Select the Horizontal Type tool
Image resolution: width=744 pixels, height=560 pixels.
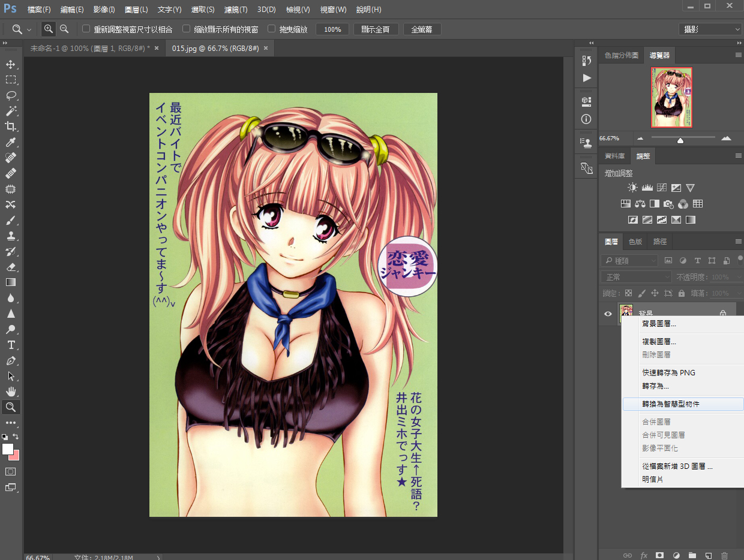pos(10,345)
